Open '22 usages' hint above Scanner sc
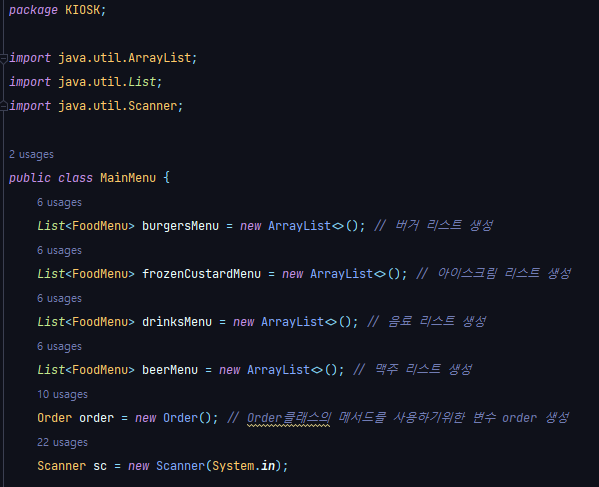Viewport: 599px width, 487px height. (62, 442)
